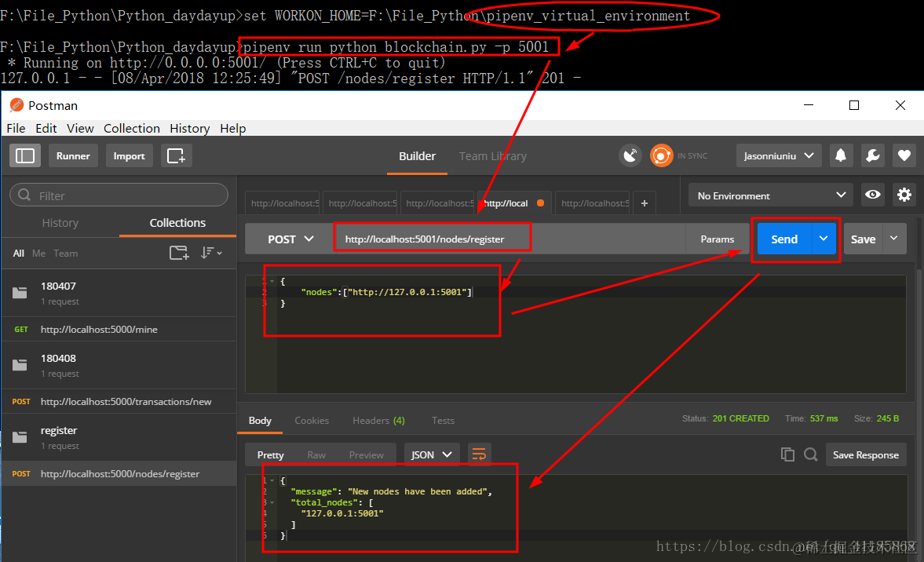The width and height of the screenshot is (924, 562).
Task: Select the active unsaved http://local request tab
Action: coord(514,203)
